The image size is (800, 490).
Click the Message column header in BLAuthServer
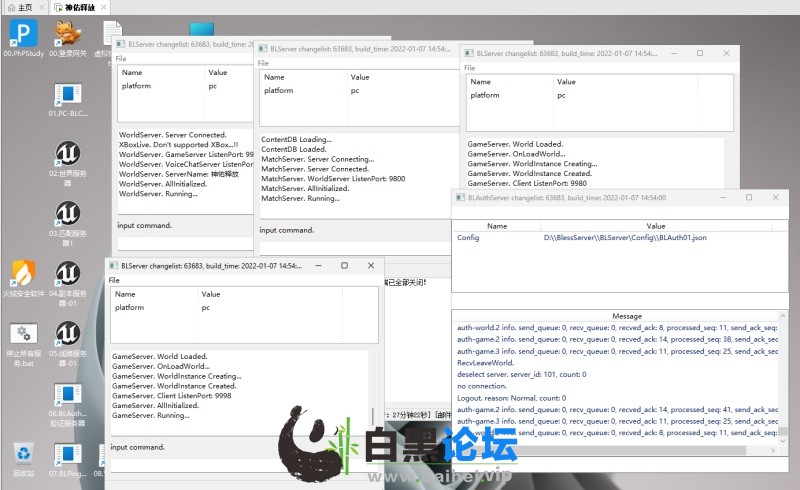point(626,316)
